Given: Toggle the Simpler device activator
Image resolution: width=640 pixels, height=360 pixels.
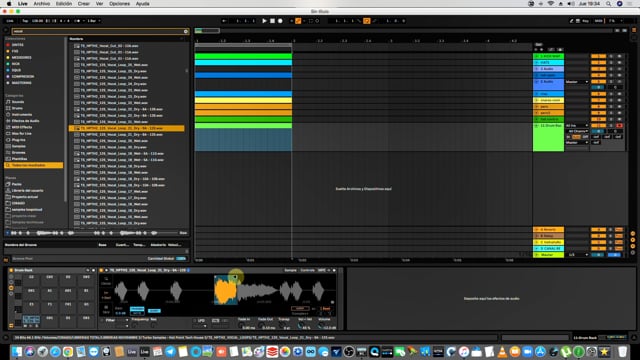Looking at the screenshot, I should [x=102, y=270].
